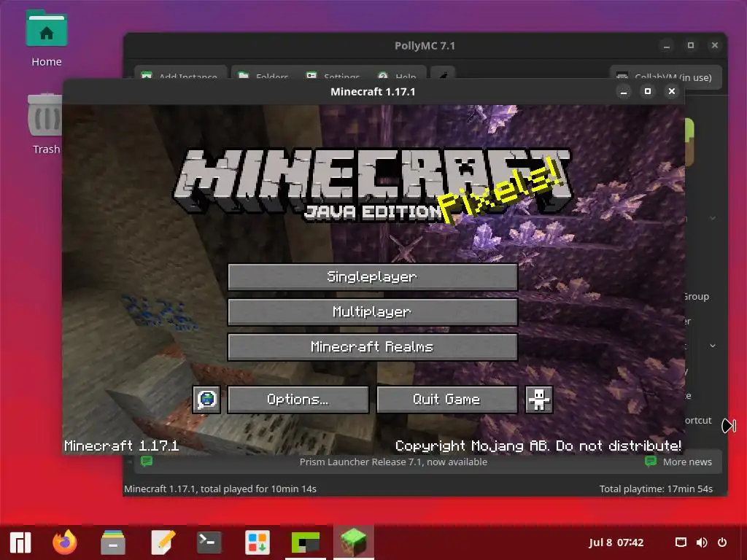Click the green news icon beside More news

(x=650, y=461)
